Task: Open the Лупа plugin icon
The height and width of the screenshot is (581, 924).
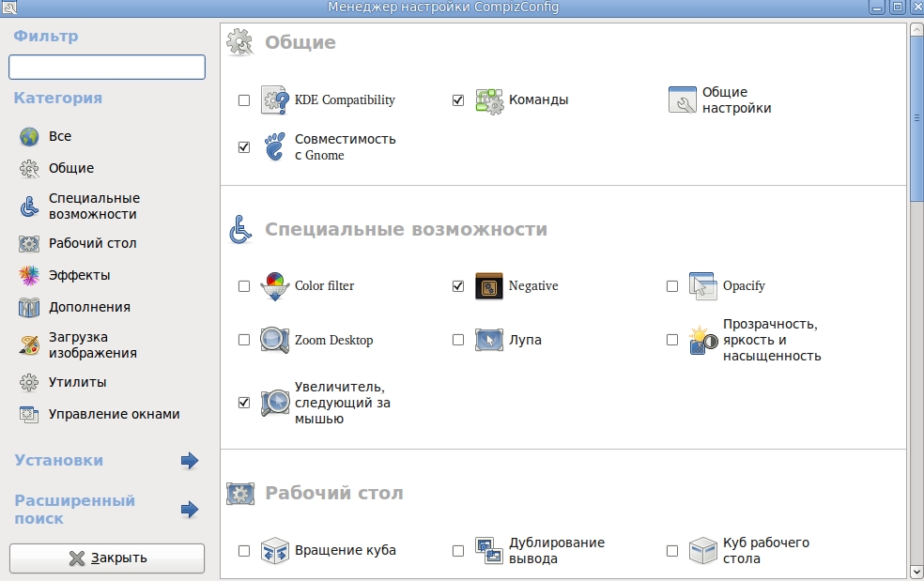Action: [x=489, y=340]
